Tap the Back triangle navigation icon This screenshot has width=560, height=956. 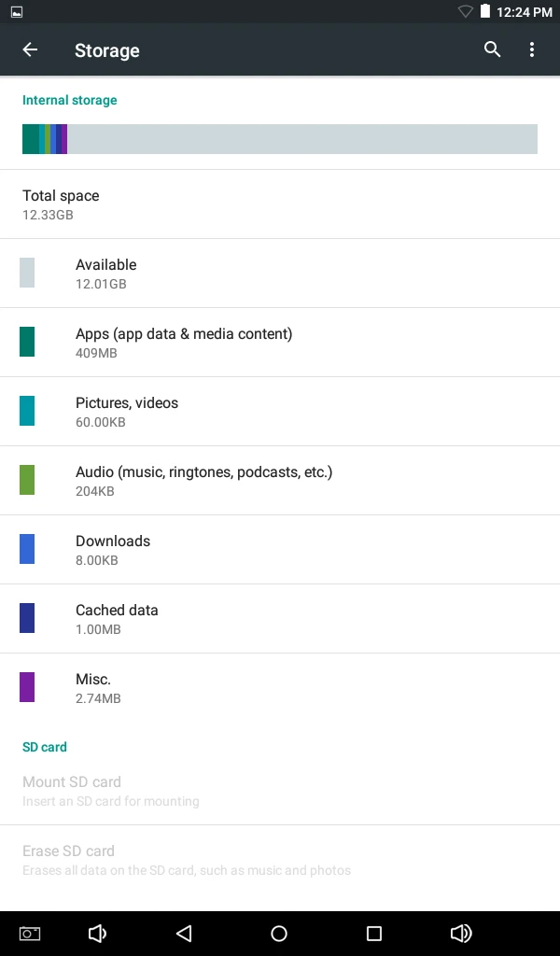click(184, 932)
